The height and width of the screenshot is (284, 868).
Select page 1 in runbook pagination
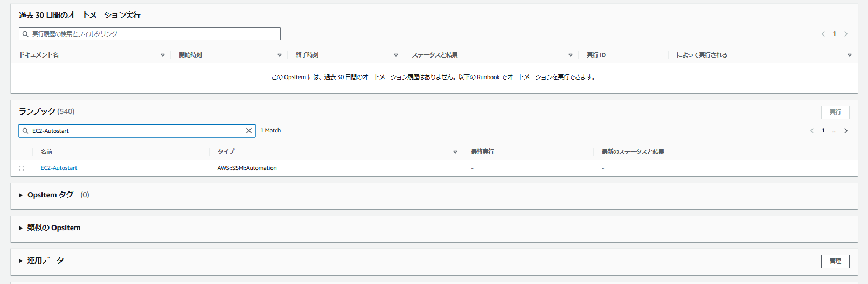[823, 131]
